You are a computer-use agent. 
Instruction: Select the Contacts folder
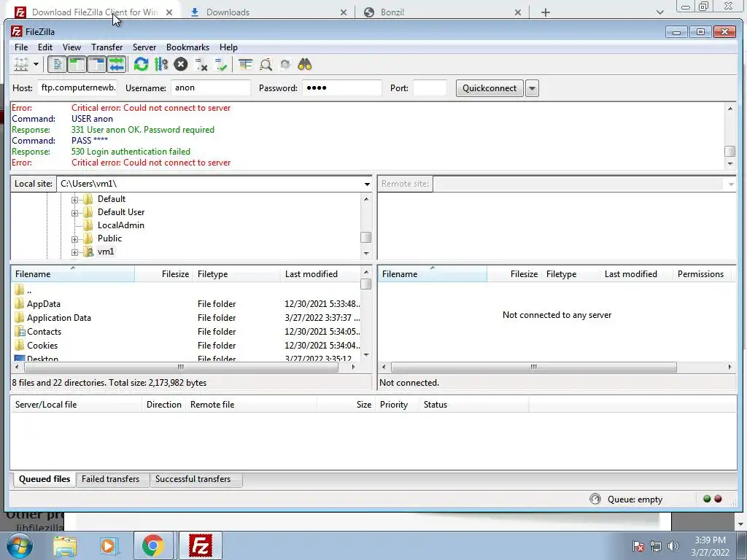tap(186, 332)
